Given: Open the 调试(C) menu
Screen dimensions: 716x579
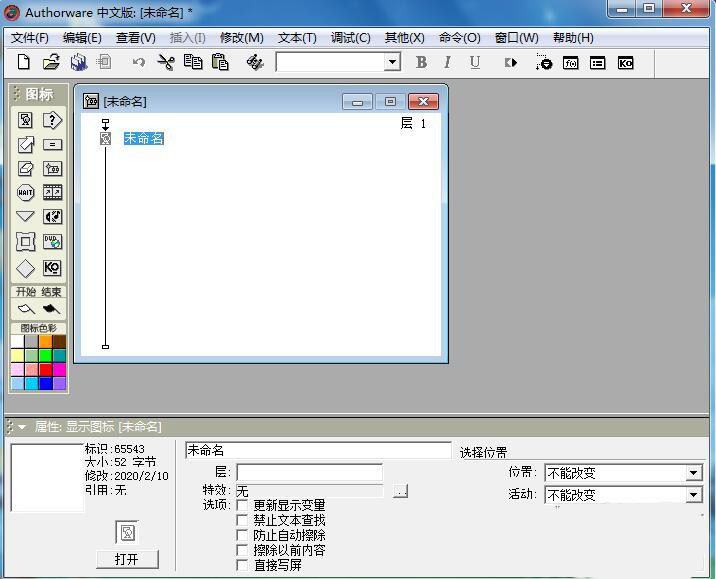Looking at the screenshot, I should [x=350, y=38].
